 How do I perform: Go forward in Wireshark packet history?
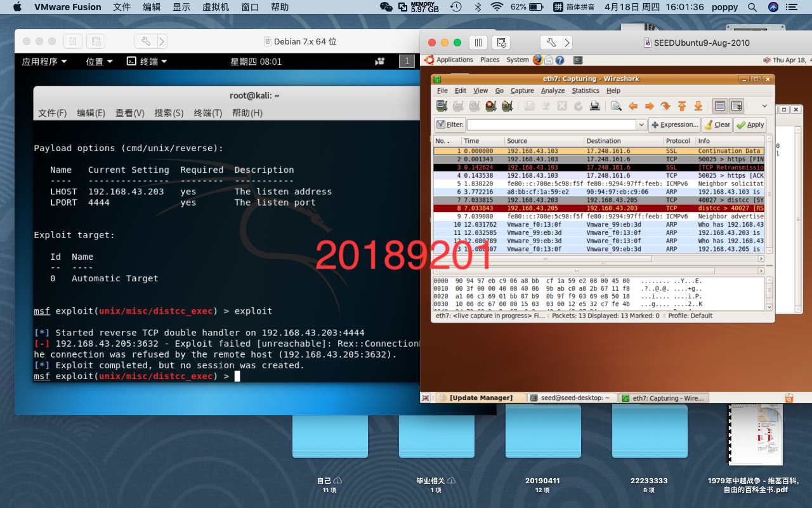(649, 106)
